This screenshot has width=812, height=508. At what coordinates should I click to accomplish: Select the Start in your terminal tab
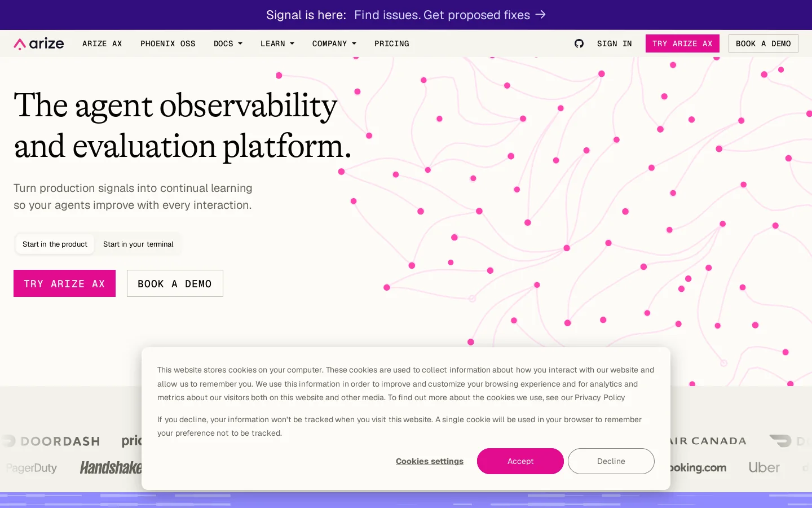pyautogui.click(x=138, y=244)
